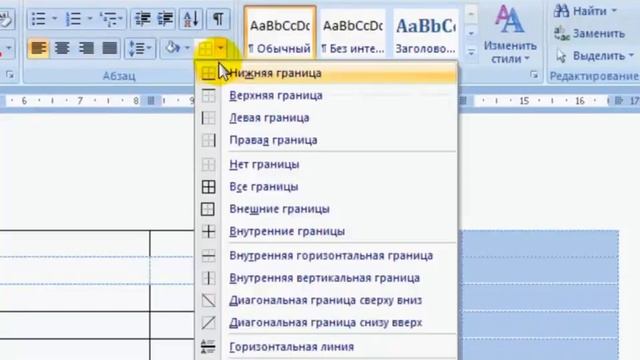Open numbered list style dropdown arrow
The height and width of the screenshot is (360, 640).
[90, 19]
